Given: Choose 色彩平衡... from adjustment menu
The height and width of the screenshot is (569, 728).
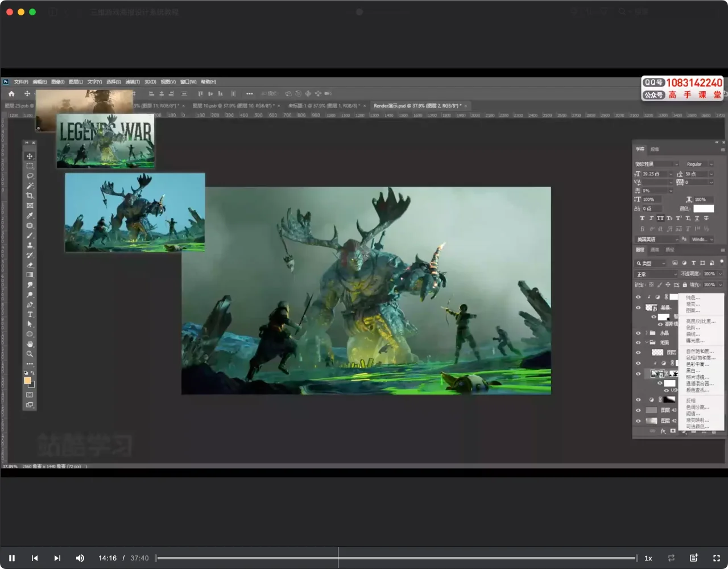Looking at the screenshot, I should [698, 364].
